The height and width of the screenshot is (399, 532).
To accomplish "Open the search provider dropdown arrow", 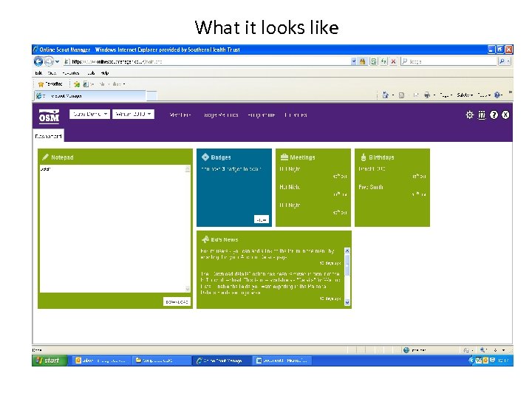I will coord(508,61).
